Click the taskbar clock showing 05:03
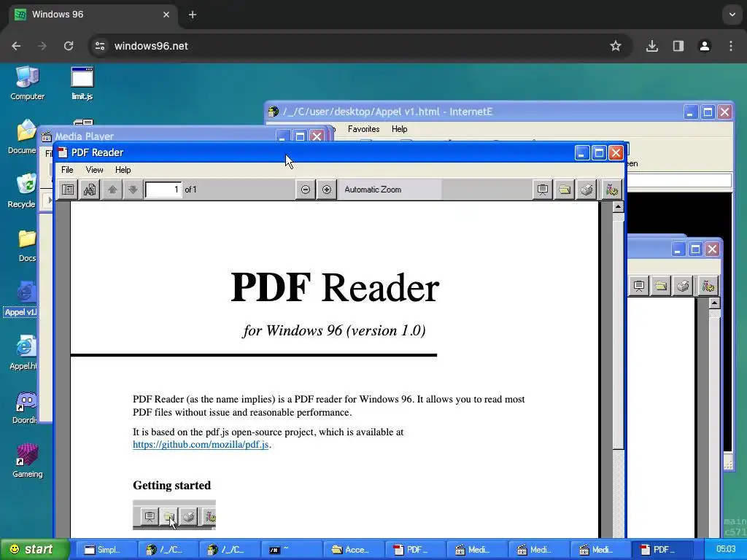Screen dimensions: 747x560 [x=726, y=549]
